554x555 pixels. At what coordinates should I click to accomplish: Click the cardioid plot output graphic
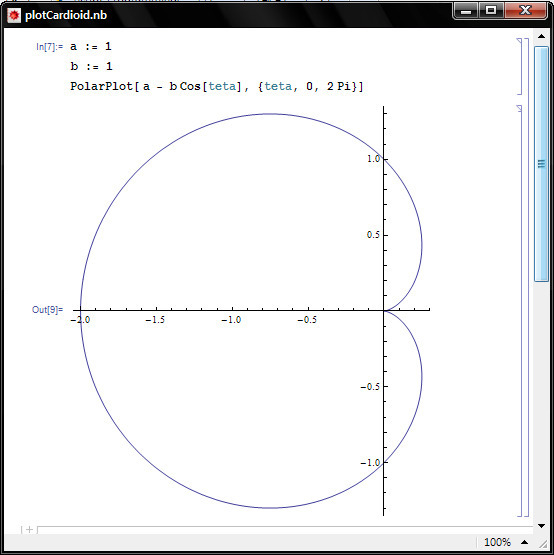(x=251, y=310)
